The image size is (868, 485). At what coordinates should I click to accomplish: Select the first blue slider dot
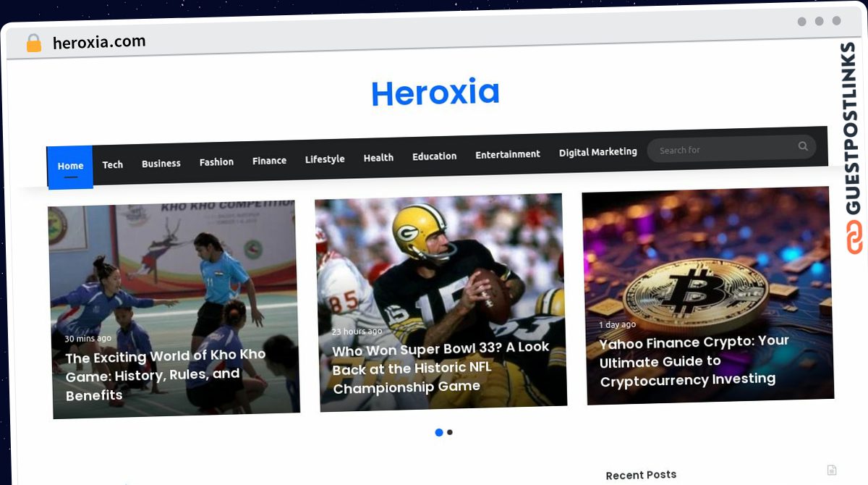coord(439,432)
